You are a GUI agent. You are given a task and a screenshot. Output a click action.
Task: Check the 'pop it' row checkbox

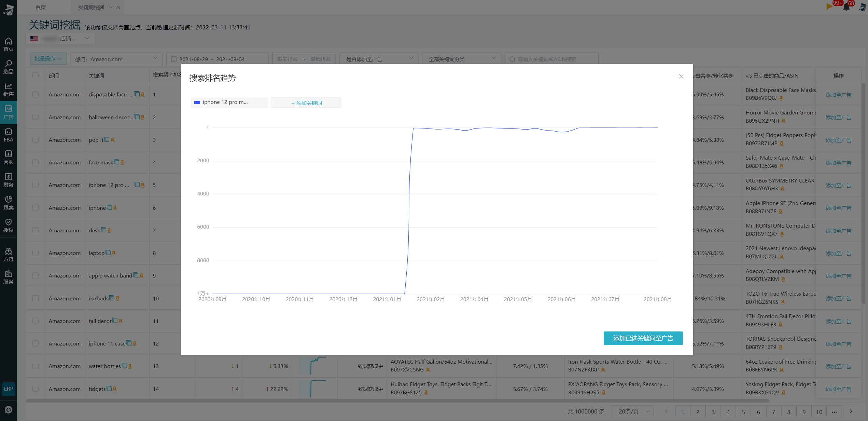pyautogui.click(x=36, y=139)
